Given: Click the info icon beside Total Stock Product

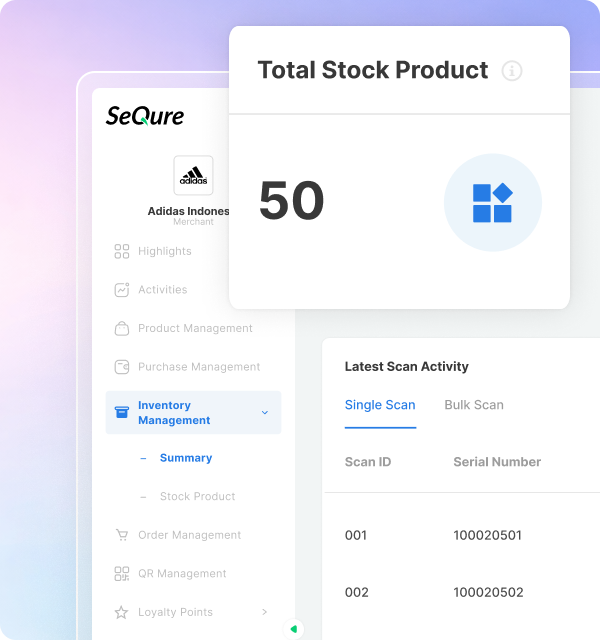Looking at the screenshot, I should (512, 71).
